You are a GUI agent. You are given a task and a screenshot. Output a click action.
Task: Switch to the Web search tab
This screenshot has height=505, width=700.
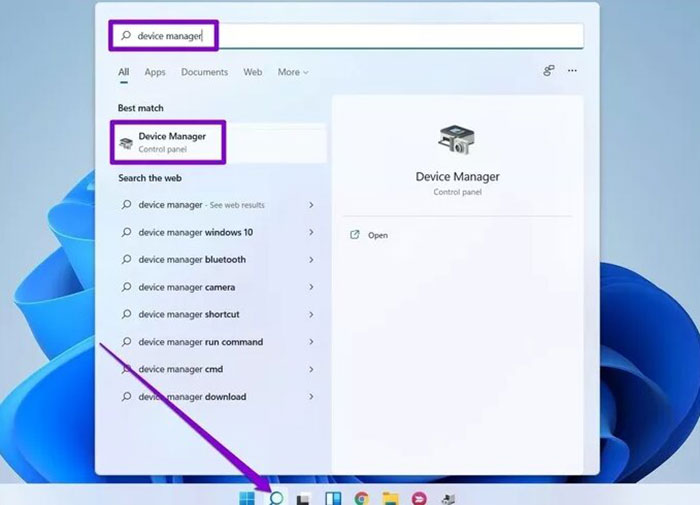(x=253, y=72)
